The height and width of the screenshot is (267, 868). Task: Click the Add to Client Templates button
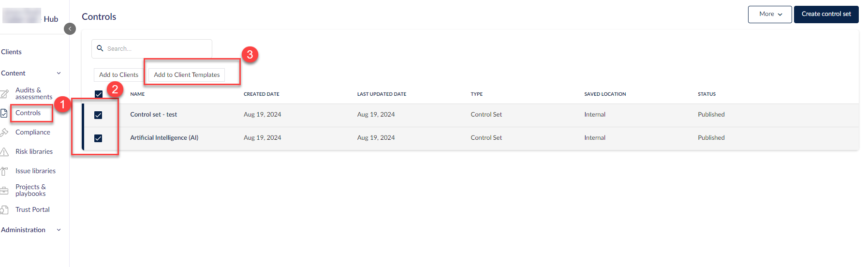coord(187,75)
